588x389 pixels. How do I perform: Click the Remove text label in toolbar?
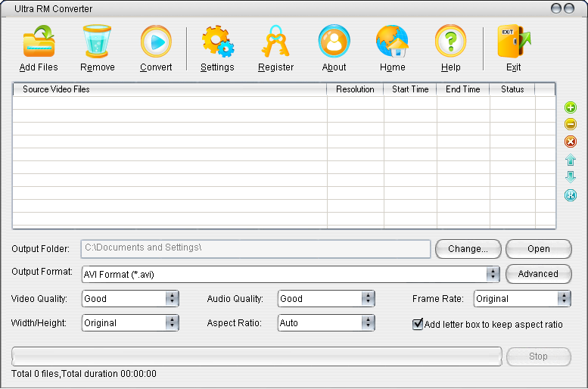click(98, 67)
